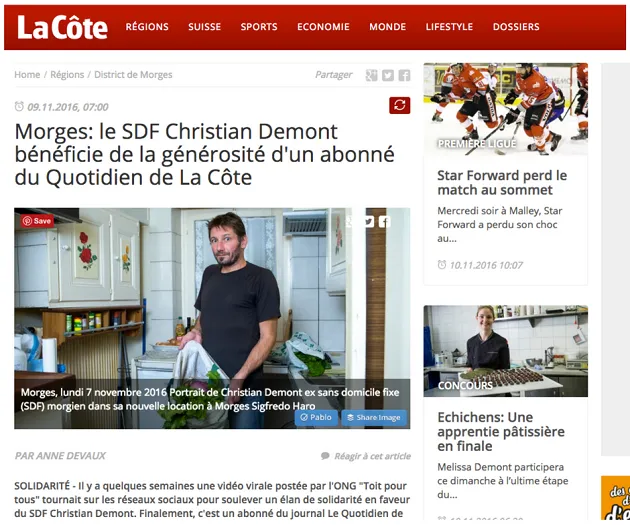Go to the LIFESTYLE section
630x525 pixels.
click(449, 27)
